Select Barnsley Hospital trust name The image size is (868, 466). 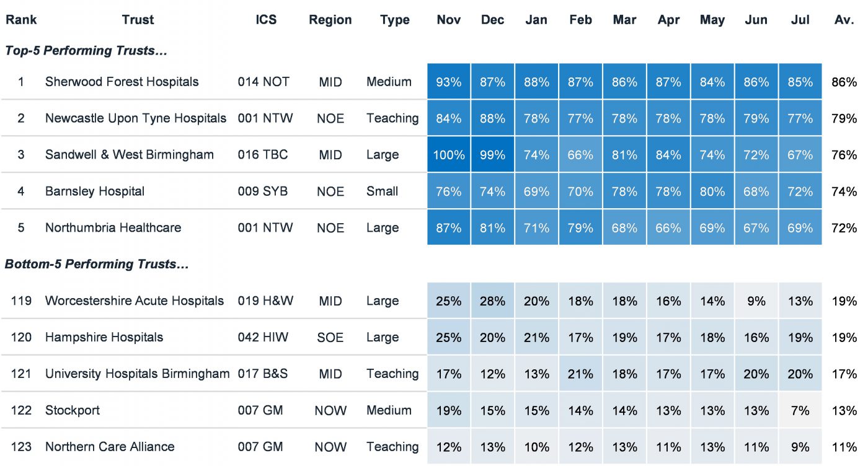pyautogui.click(x=95, y=191)
